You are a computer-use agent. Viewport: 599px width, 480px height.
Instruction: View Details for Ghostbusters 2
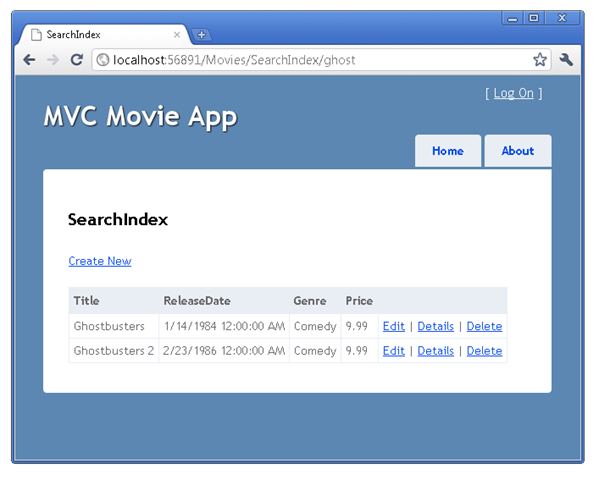click(x=435, y=351)
